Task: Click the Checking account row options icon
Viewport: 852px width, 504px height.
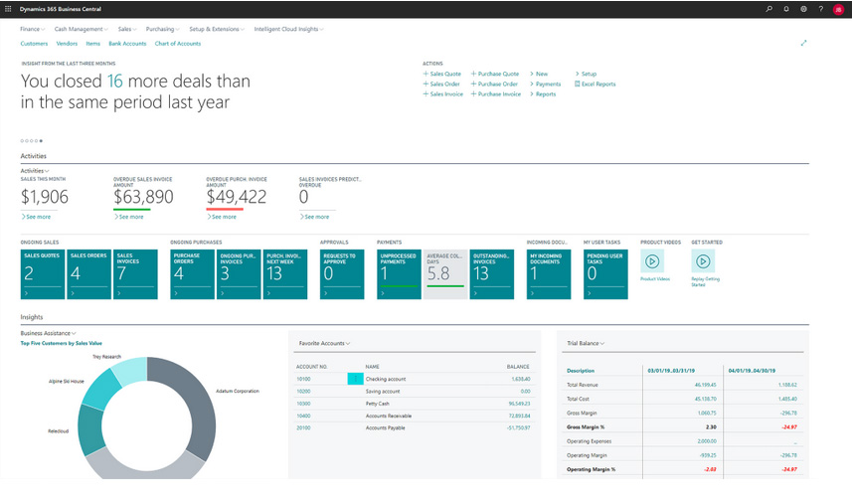Action: pos(355,379)
